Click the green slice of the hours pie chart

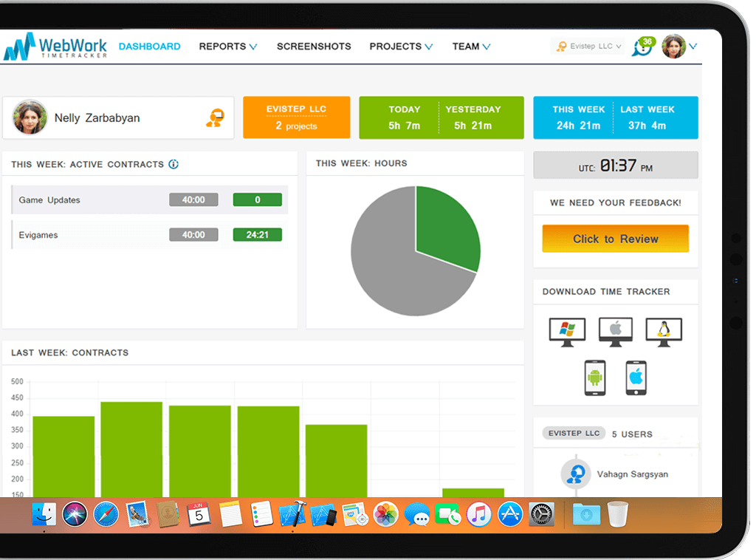(x=446, y=227)
